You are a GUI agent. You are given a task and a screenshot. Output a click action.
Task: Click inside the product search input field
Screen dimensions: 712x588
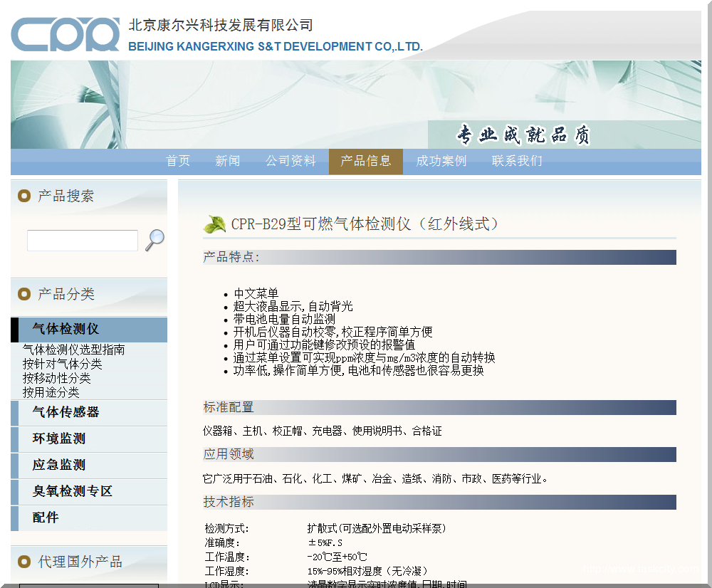82,240
